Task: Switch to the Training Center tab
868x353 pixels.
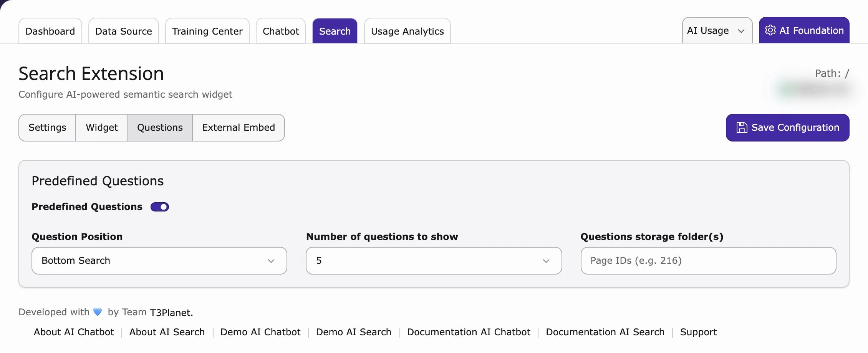Action: (207, 31)
